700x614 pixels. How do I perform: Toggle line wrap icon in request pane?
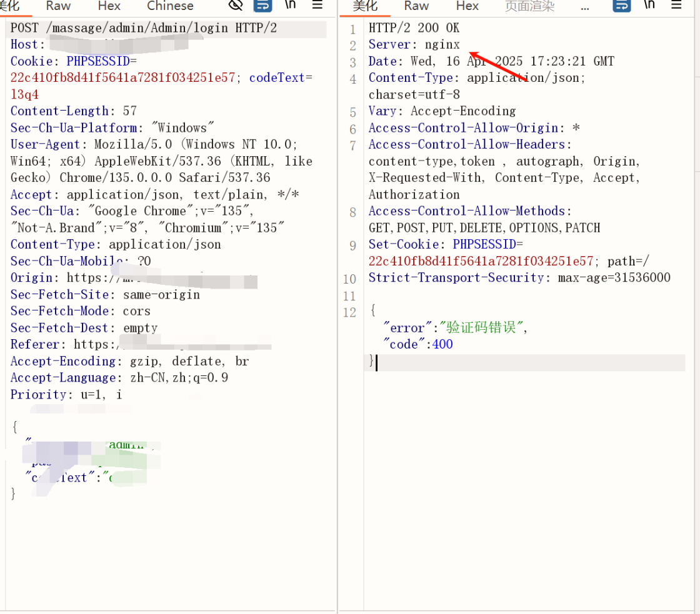coord(262,6)
